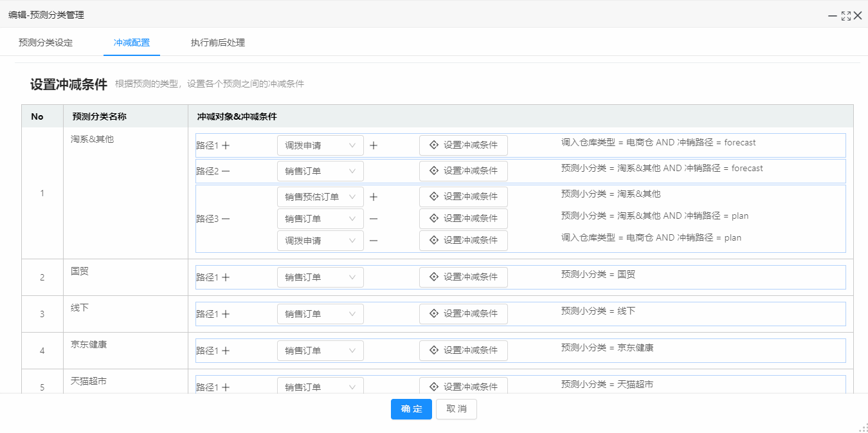Click plus icon right of 调拨申请 in 路径1

point(374,145)
